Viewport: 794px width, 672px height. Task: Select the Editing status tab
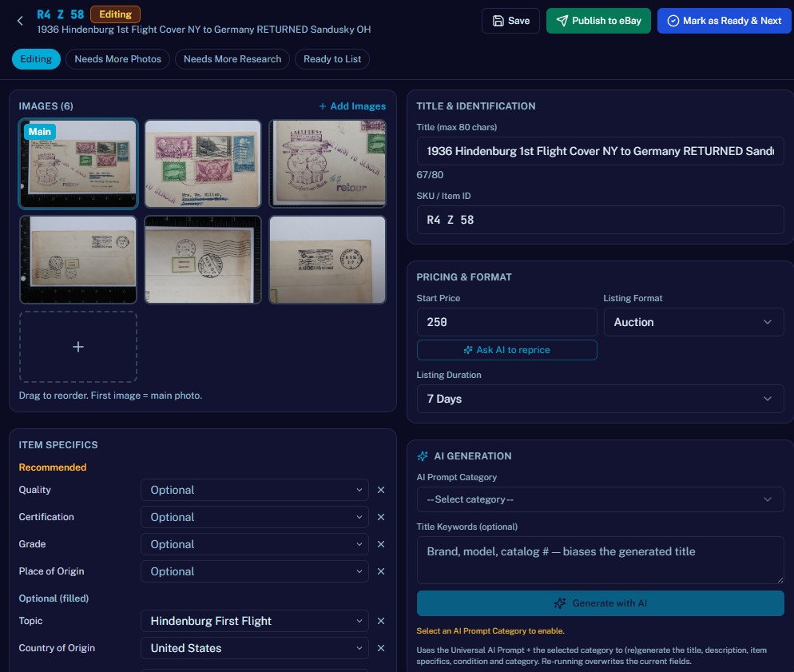36,59
